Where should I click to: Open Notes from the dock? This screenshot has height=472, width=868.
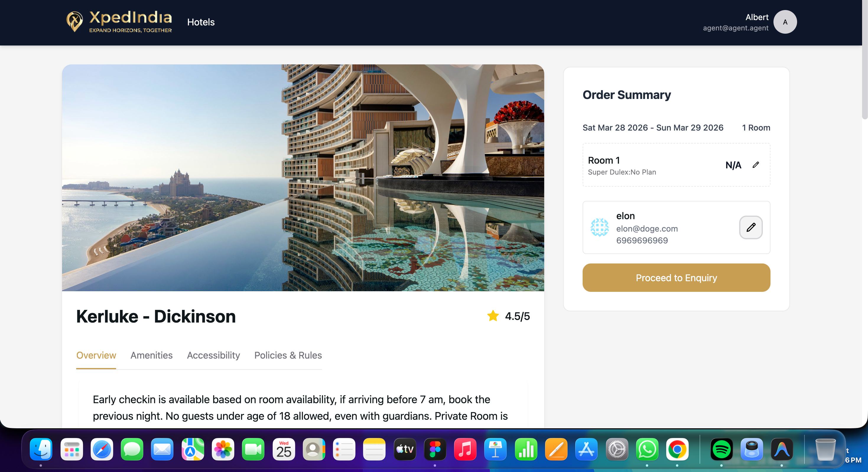374,449
